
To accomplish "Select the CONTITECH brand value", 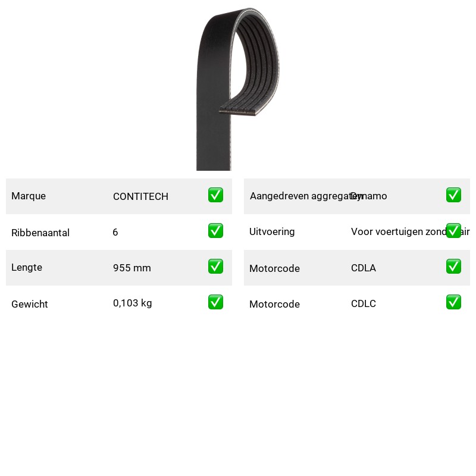I will click(x=140, y=196).
